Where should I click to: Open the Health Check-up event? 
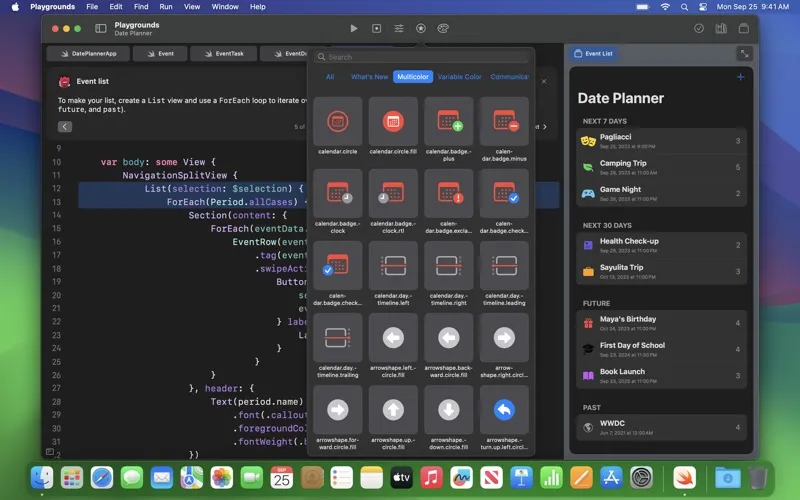662,245
